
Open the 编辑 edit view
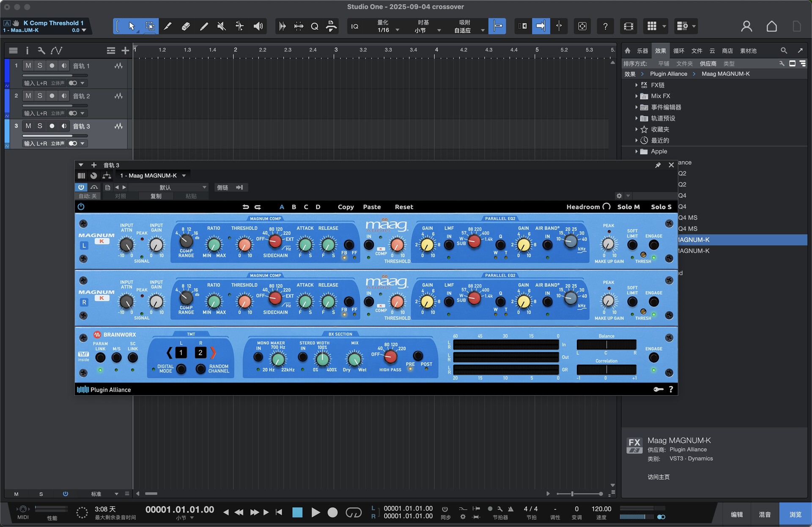pos(737,514)
